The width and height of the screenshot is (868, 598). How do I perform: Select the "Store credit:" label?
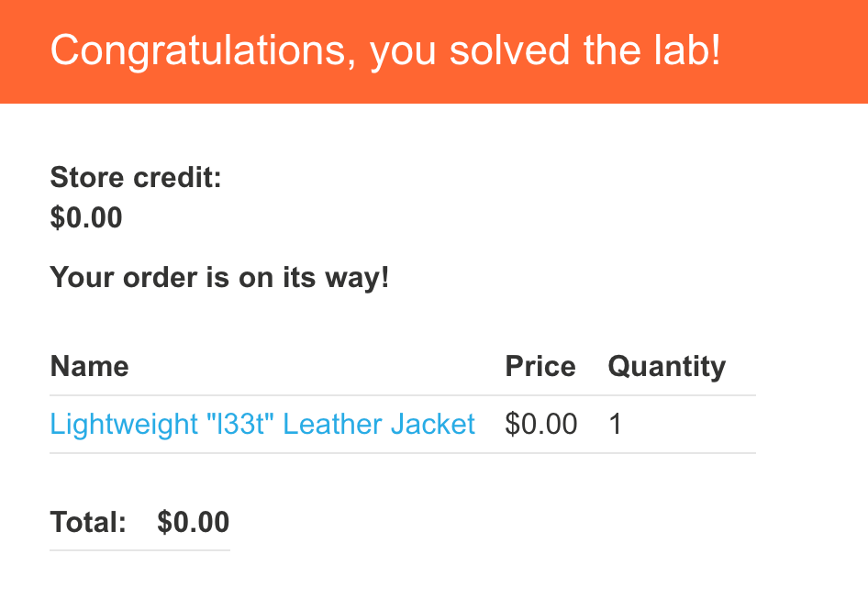coord(136,177)
